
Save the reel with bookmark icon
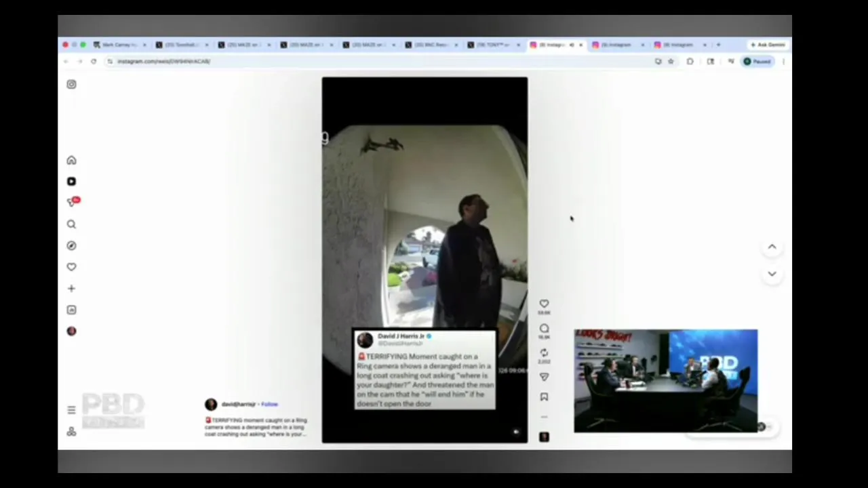tap(544, 397)
